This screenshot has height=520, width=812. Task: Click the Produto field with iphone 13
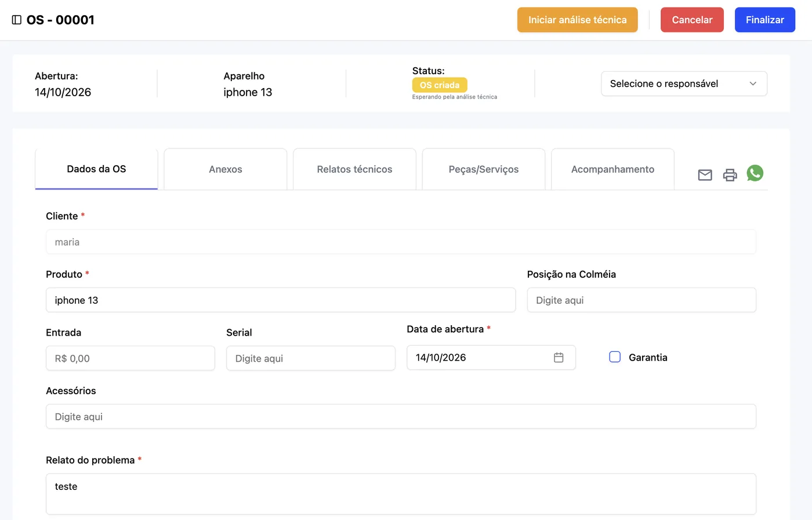[x=281, y=300]
